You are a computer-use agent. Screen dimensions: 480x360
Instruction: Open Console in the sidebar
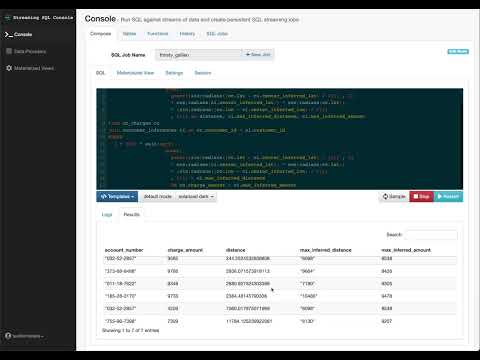19,34
